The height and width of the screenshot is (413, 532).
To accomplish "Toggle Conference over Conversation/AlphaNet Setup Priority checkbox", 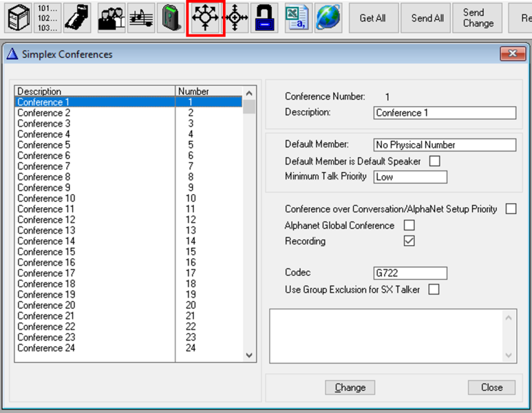I will point(511,209).
